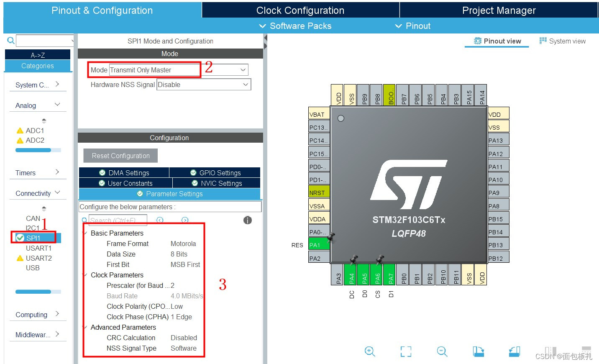Select CAN in the Connectivity list
599x364 pixels.
33,218
